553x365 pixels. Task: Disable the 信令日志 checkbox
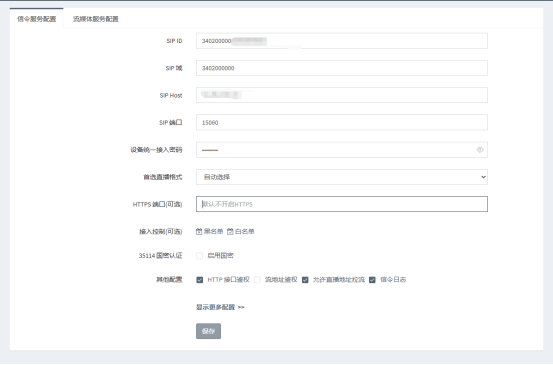coord(372,280)
